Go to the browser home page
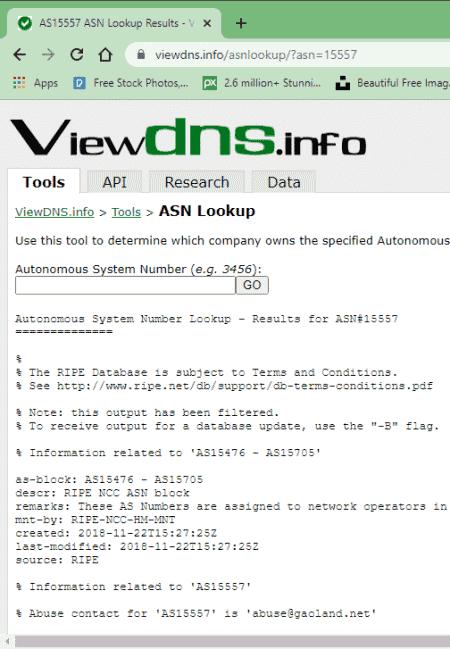This screenshot has height=649, width=450. pos(105,55)
